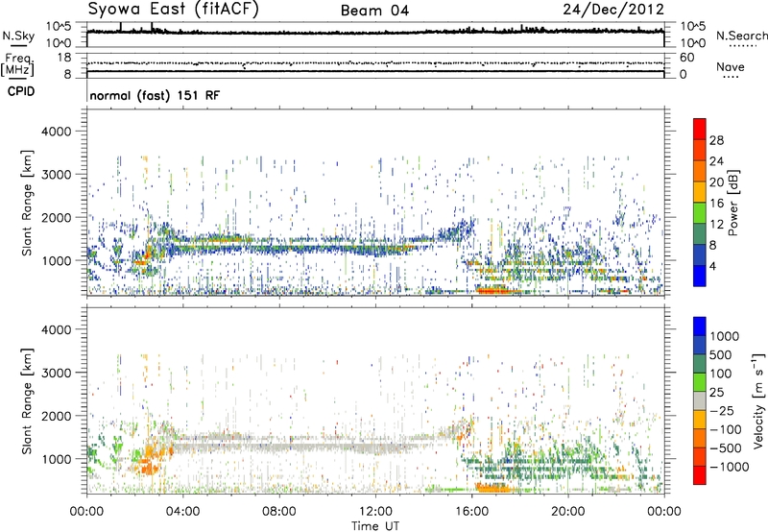The image size is (768, 532).
Task: Click the "60" Nave axis tick
Action: point(686,58)
